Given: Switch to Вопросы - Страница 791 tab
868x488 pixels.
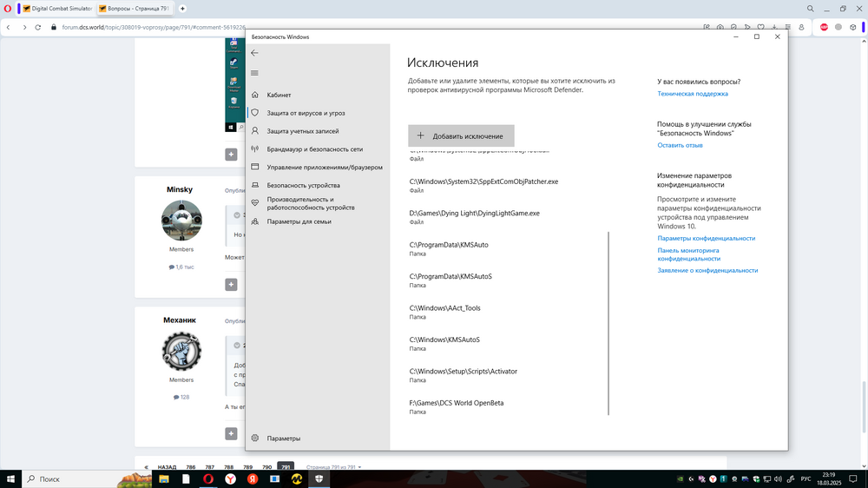Looking at the screenshot, I should coord(135,9).
